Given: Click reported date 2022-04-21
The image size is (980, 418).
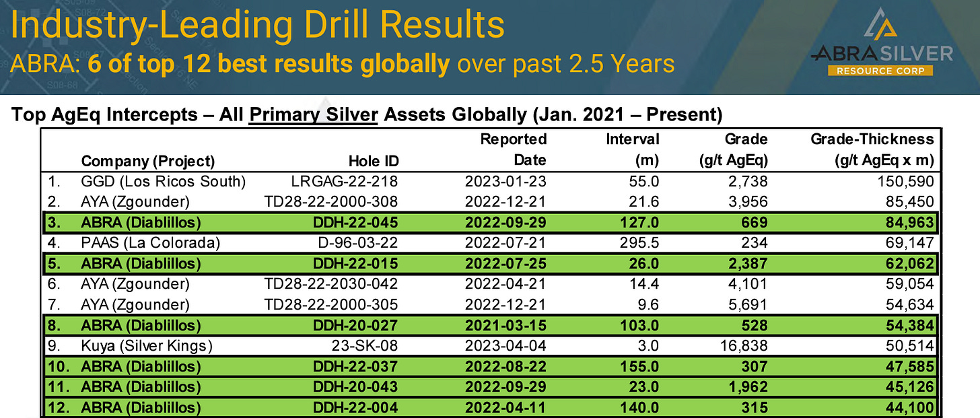Looking at the screenshot, I should (505, 283).
